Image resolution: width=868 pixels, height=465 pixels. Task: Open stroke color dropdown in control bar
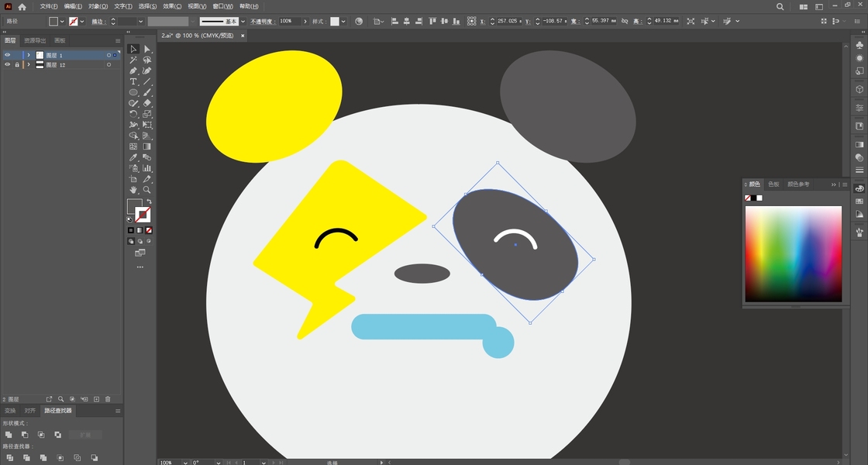point(82,22)
